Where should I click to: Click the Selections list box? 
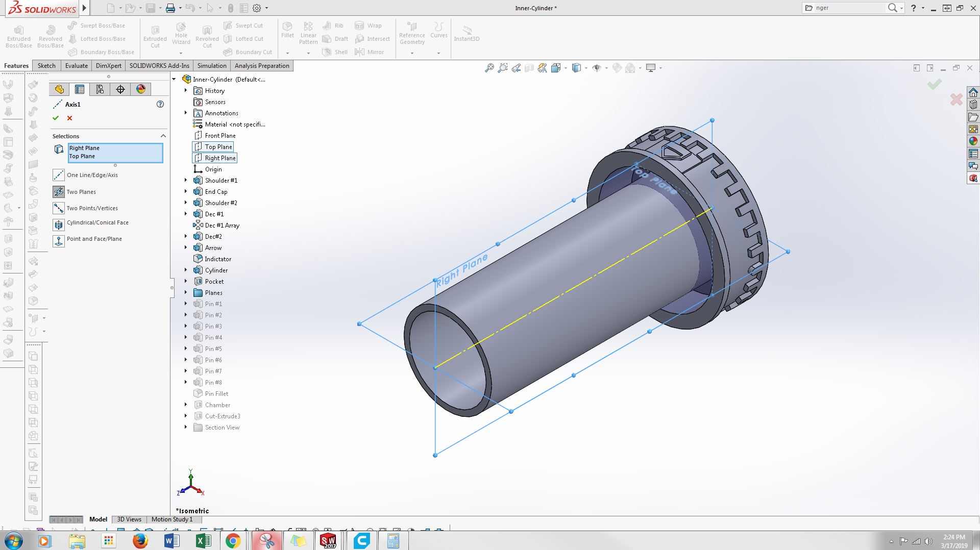pyautogui.click(x=116, y=153)
